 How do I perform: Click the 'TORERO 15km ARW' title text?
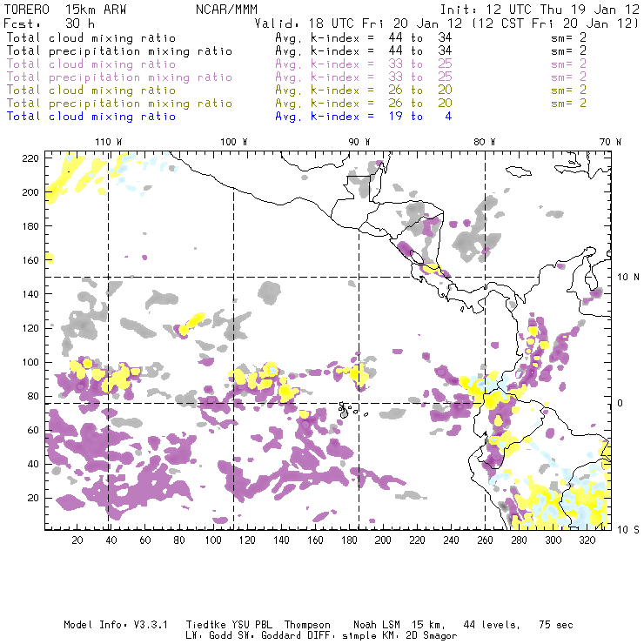point(65,10)
